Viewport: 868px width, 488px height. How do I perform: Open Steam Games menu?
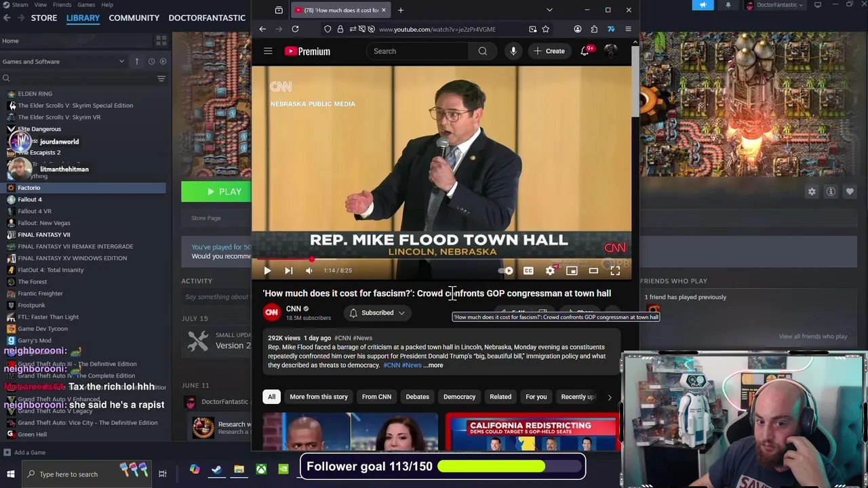tap(86, 5)
